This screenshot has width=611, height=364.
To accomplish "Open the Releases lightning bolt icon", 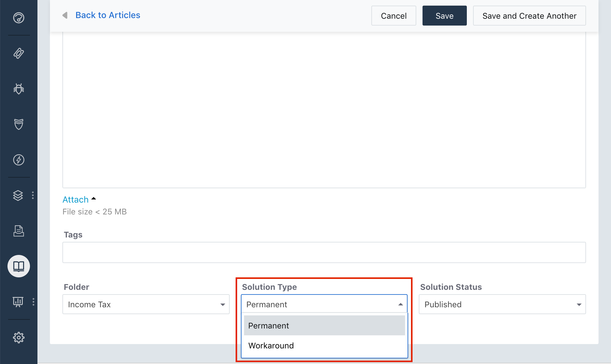I will pyautogui.click(x=19, y=160).
